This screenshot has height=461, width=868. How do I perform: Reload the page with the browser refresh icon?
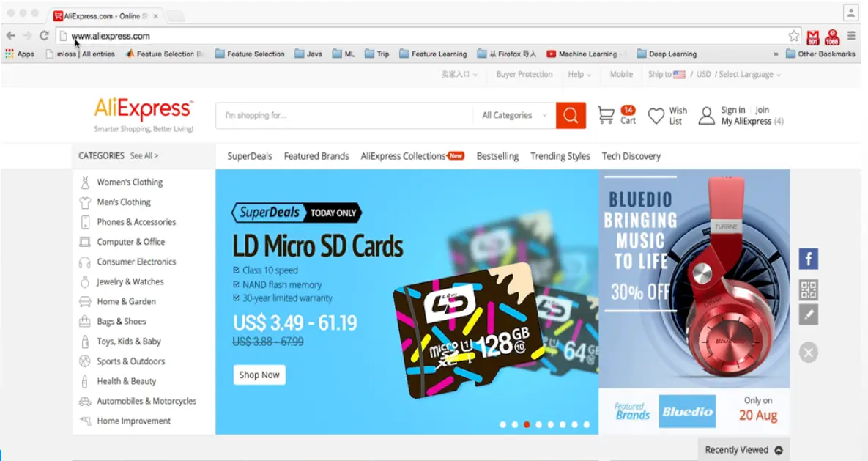44,36
